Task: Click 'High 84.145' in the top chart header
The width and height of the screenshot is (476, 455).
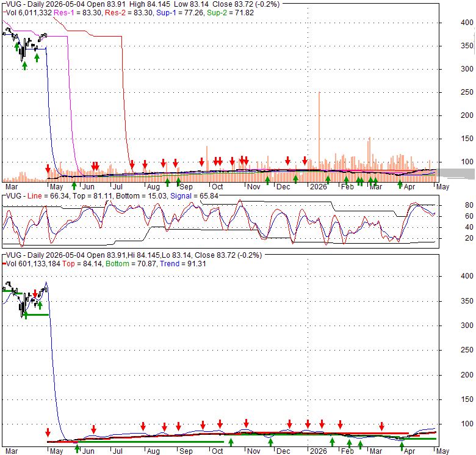Action: [x=150, y=4]
